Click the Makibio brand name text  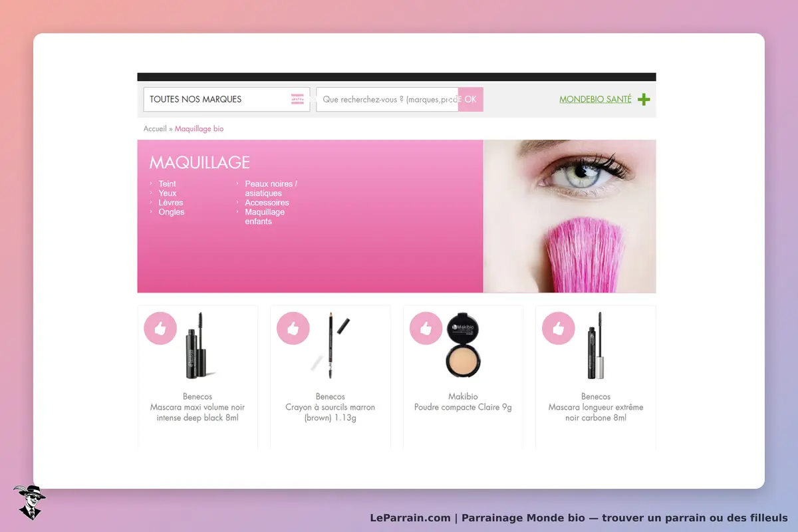[463, 396]
